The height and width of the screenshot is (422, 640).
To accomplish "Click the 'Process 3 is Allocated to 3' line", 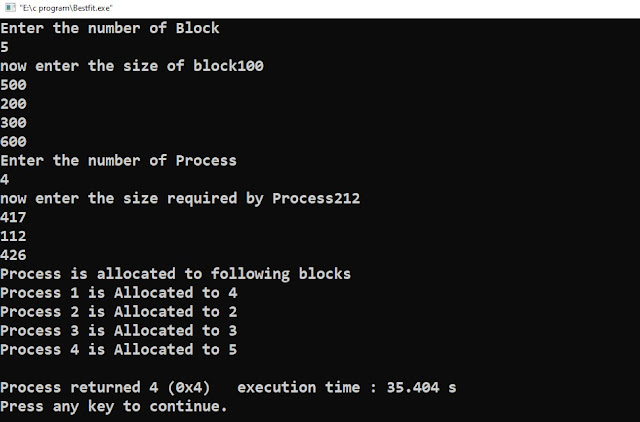I will point(118,330).
